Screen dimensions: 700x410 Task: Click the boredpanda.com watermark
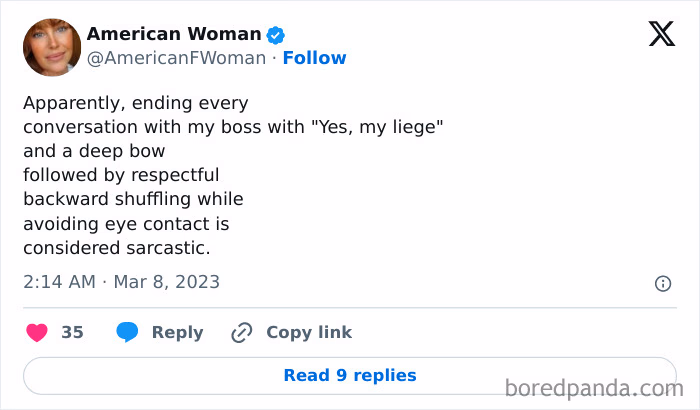[594, 388]
